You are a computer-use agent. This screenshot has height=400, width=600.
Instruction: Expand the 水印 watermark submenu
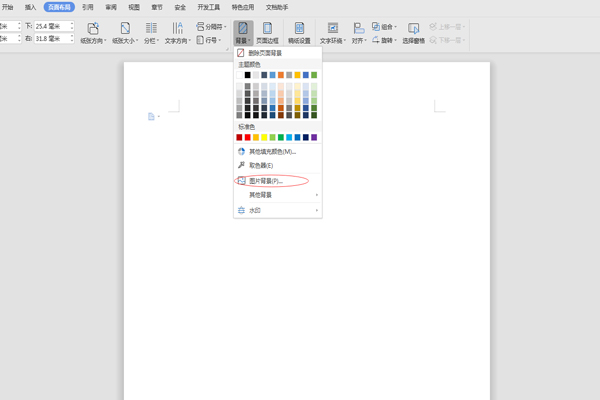pyautogui.click(x=255, y=210)
